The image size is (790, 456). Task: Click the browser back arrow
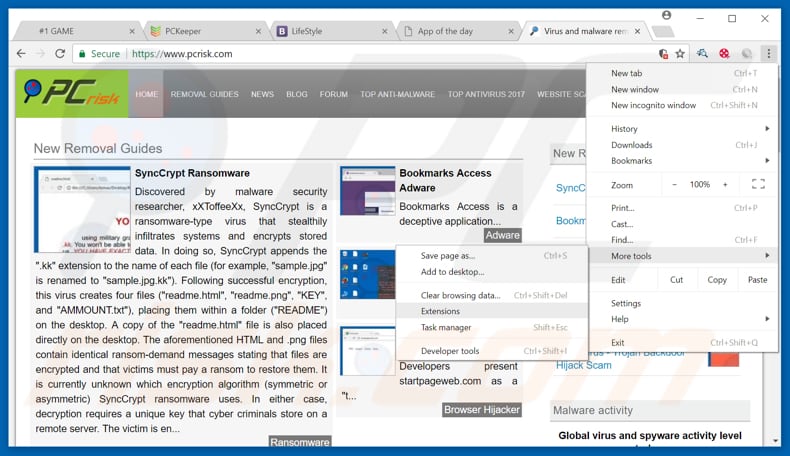point(21,53)
